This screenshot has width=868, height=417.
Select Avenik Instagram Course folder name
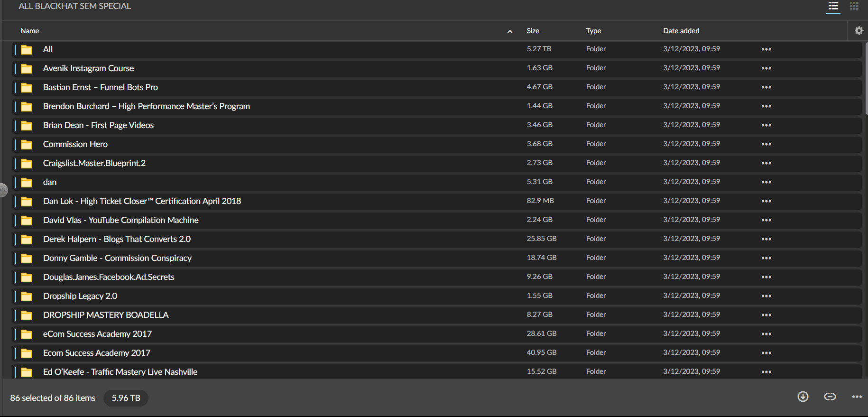pyautogui.click(x=88, y=68)
